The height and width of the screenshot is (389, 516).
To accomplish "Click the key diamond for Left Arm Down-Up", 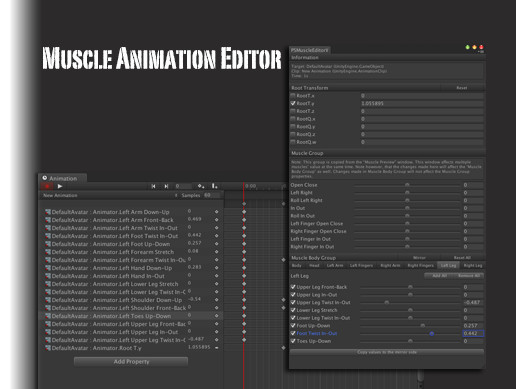I will [x=217, y=212].
